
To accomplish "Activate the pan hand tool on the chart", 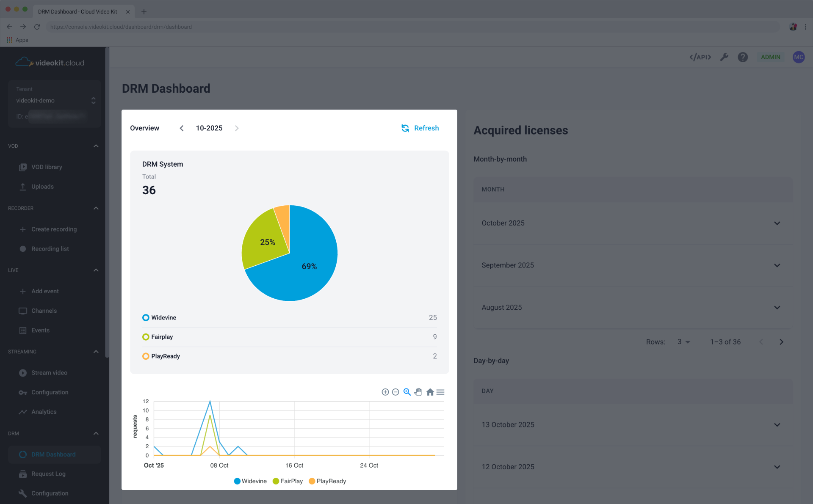I will tap(418, 392).
